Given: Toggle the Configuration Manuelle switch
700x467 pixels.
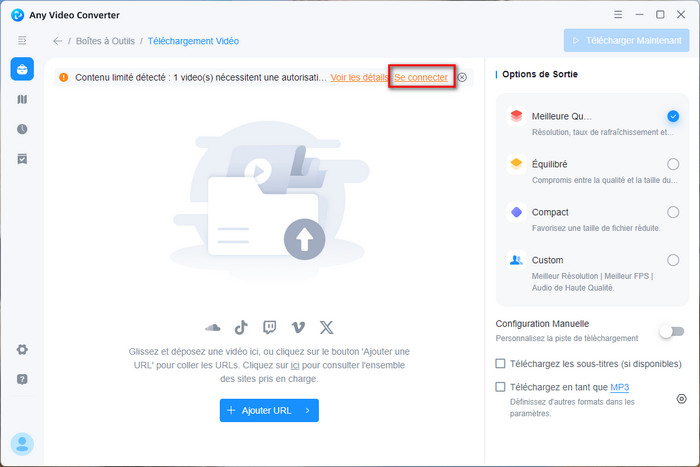Looking at the screenshot, I should [x=671, y=331].
